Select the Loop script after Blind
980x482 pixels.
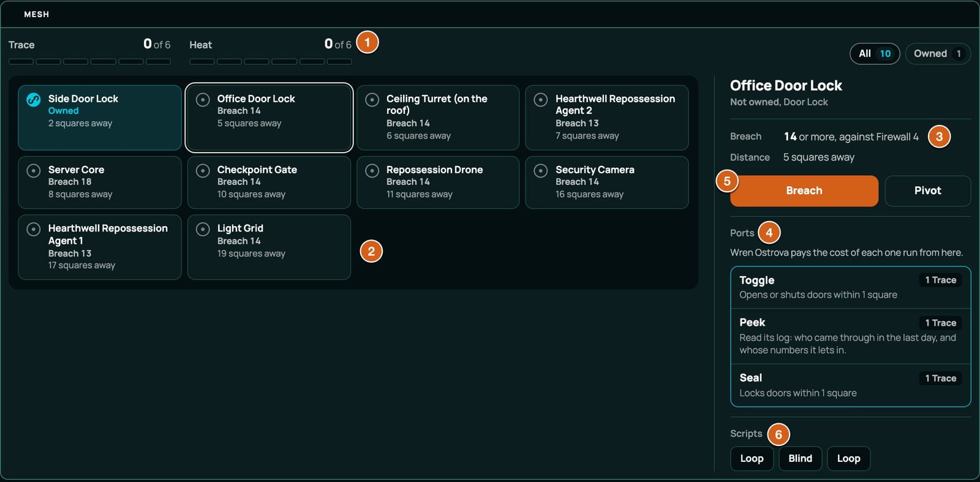[x=848, y=458]
